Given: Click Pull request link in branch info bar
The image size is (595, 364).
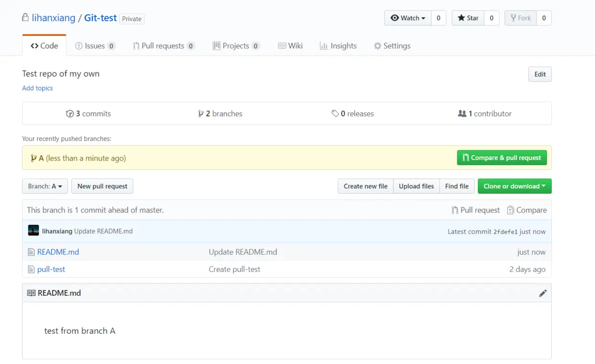Looking at the screenshot, I should pyautogui.click(x=476, y=210).
